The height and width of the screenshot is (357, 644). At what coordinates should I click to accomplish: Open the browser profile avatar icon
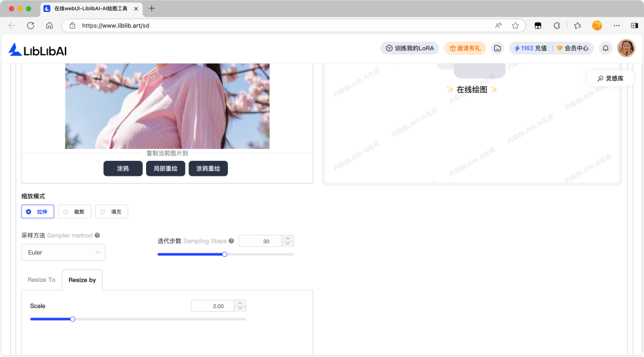[x=597, y=26]
